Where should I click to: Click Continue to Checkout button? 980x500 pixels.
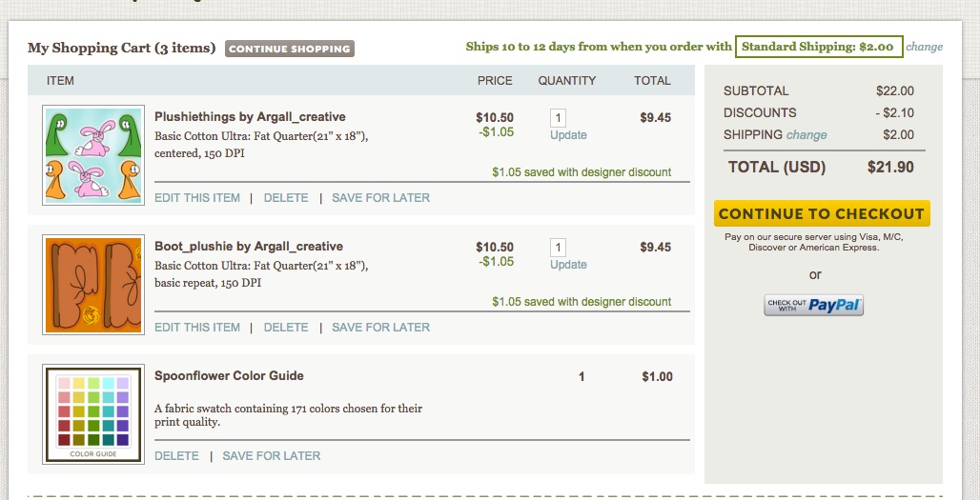[822, 213]
